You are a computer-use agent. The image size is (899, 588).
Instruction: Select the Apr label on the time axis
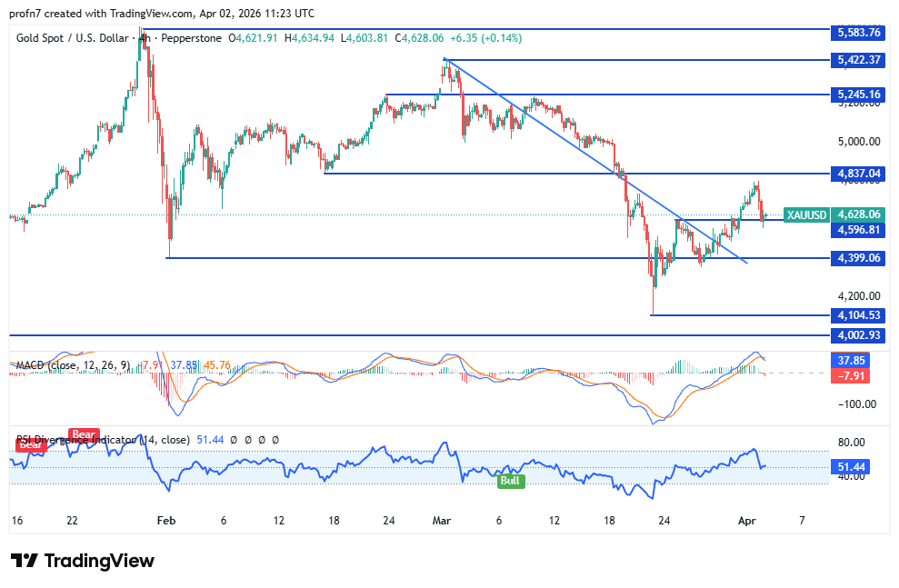pos(746,521)
